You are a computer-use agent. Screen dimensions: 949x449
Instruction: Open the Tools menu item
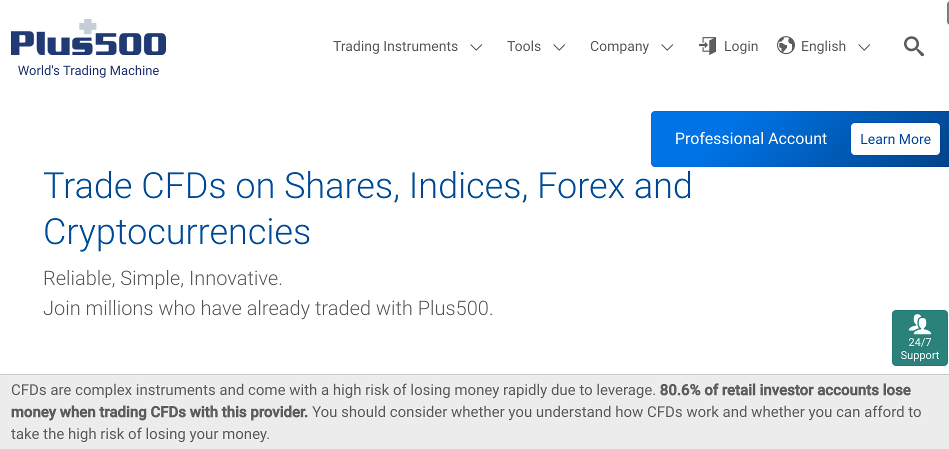coord(524,47)
